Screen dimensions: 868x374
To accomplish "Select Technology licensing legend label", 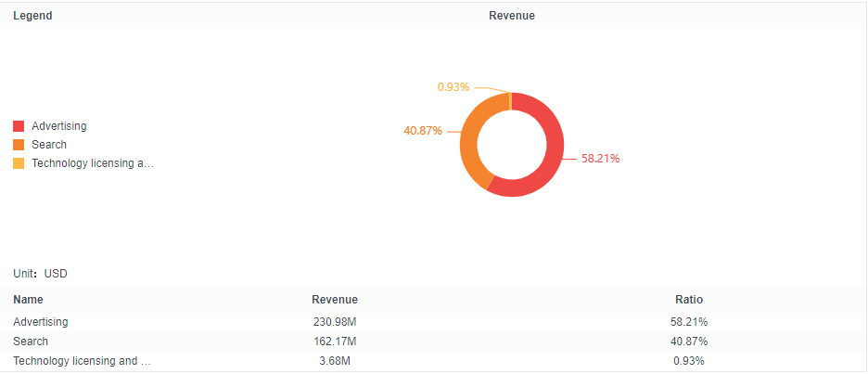I will [x=93, y=163].
